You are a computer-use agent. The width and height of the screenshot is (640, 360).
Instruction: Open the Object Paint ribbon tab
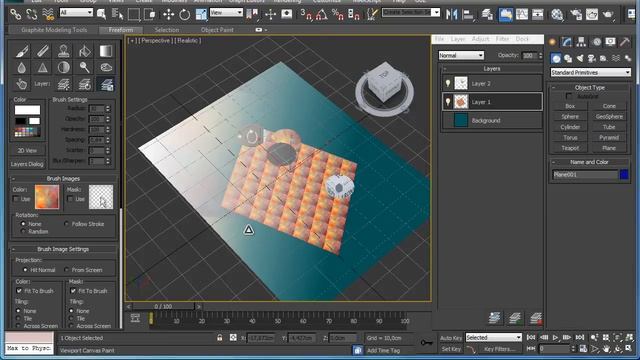click(x=217, y=30)
